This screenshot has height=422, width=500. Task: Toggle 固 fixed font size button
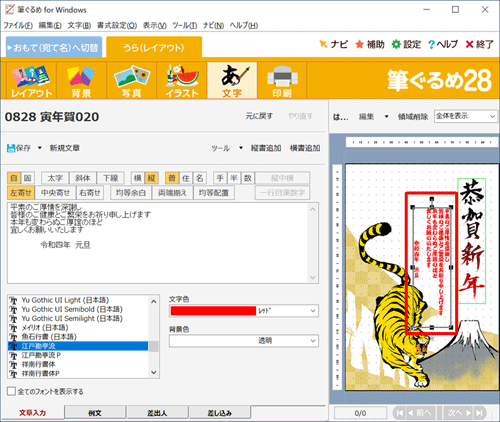tap(28, 178)
